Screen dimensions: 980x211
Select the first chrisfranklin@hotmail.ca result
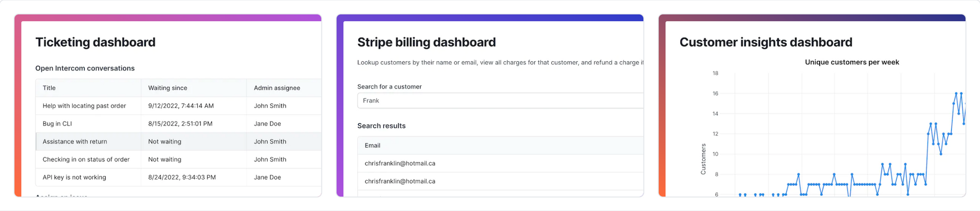click(x=500, y=164)
